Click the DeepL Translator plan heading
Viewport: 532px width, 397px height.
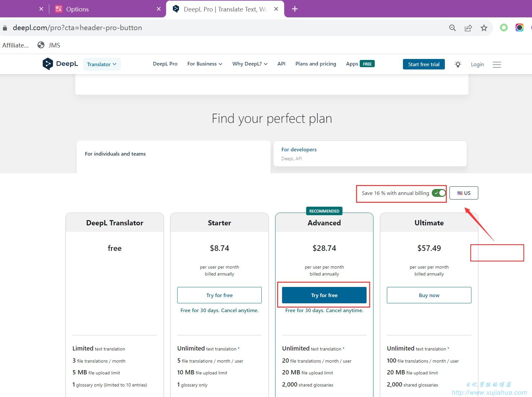point(115,223)
